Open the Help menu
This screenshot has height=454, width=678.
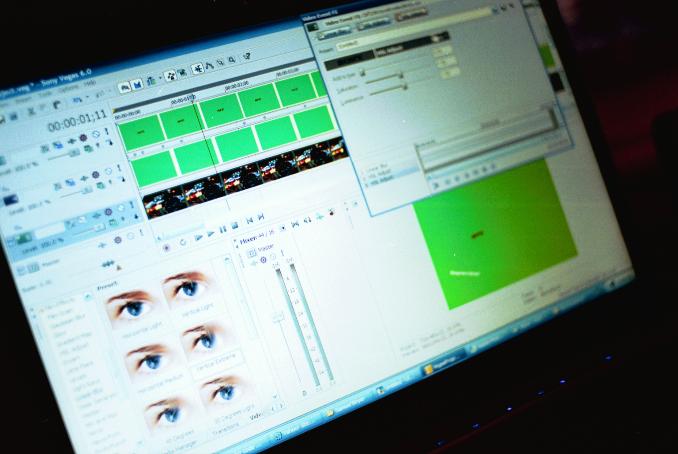pyautogui.click(x=90, y=83)
